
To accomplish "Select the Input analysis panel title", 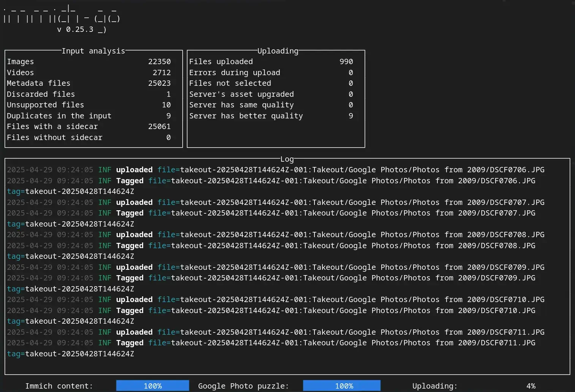I will [93, 50].
